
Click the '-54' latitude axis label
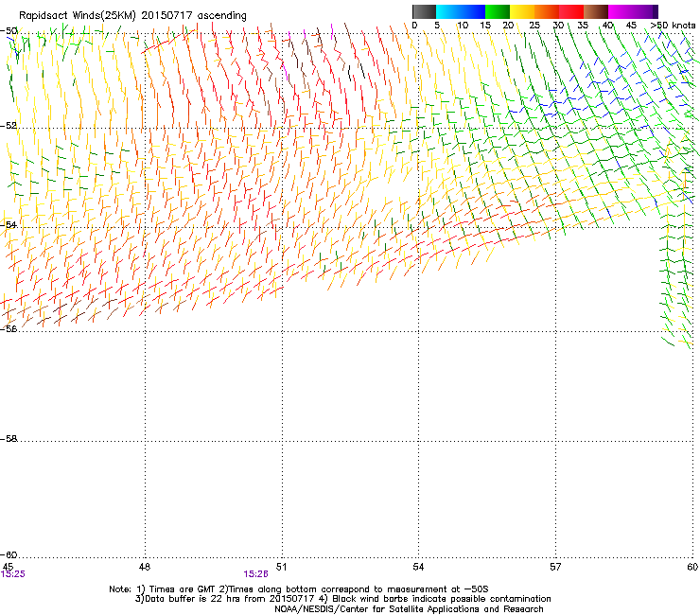click(x=9, y=224)
